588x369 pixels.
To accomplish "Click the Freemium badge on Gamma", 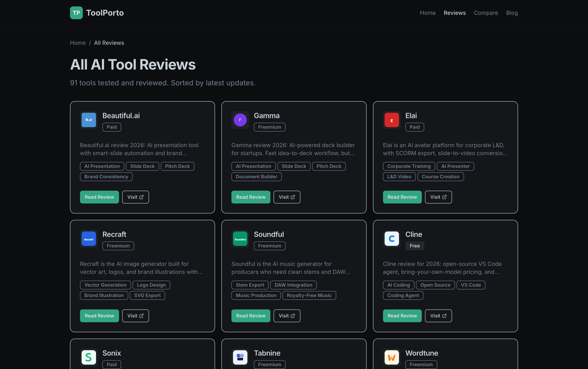I will pyautogui.click(x=270, y=127).
